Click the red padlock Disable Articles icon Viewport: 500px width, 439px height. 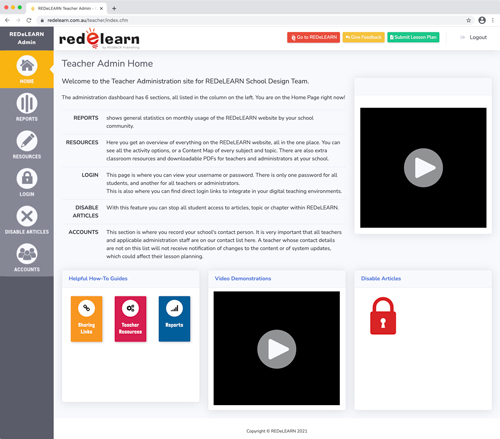(x=383, y=316)
